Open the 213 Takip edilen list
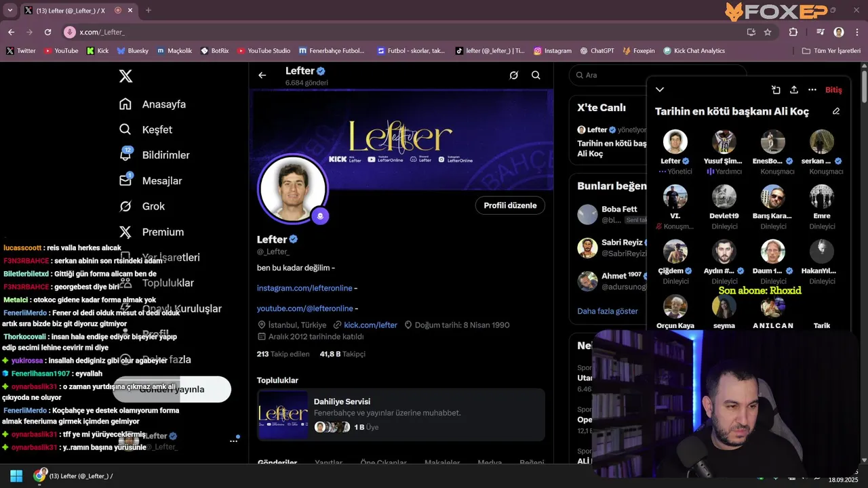868x488 pixels. (x=283, y=354)
